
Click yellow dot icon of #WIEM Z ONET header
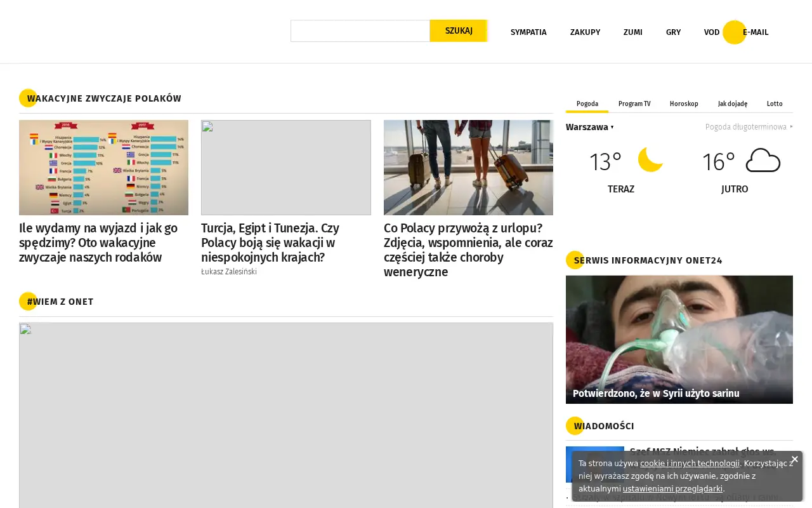[28, 301]
